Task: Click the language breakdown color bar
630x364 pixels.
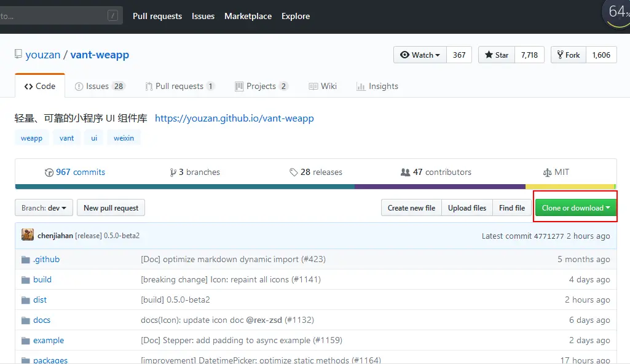Action: click(316, 187)
